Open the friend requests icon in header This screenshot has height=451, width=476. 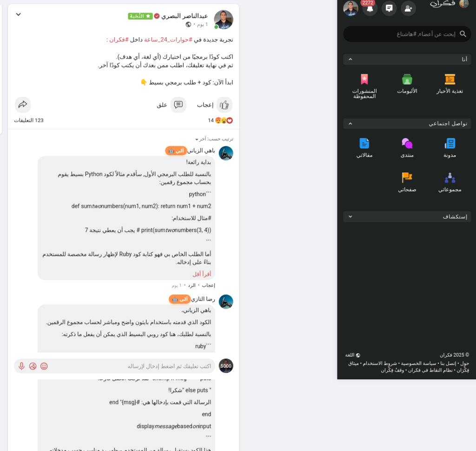pos(408,8)
